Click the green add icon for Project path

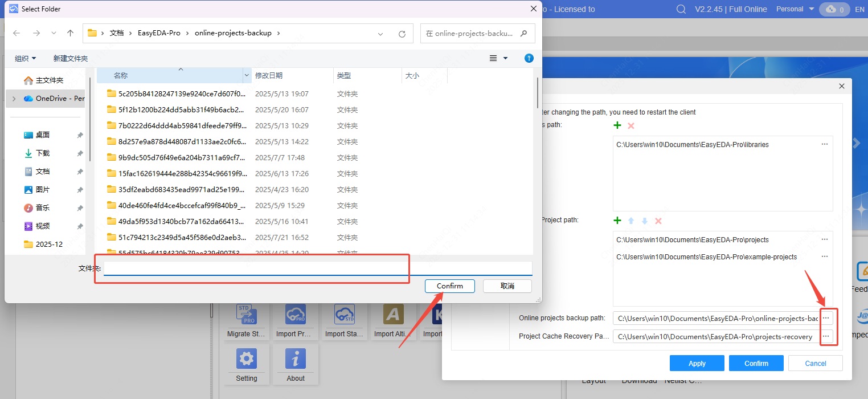coord(617,221)
